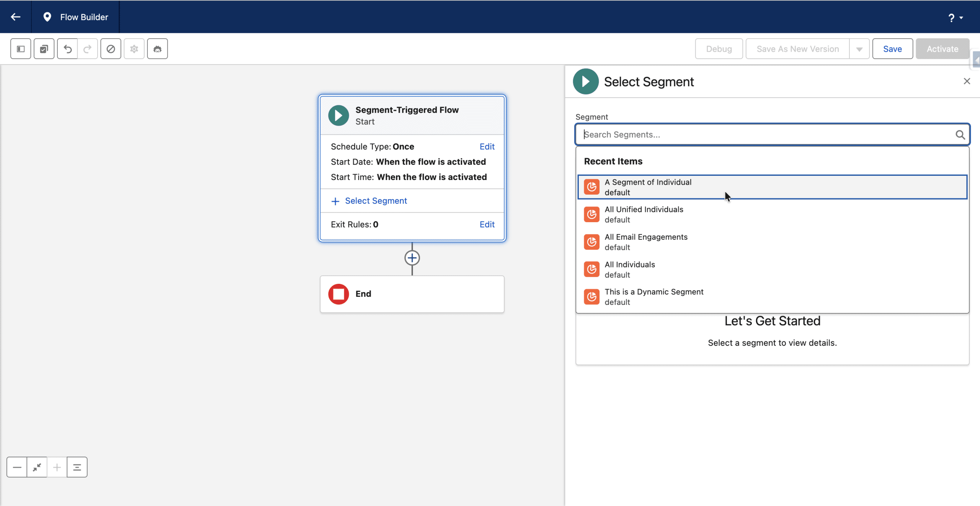The width and height of the screenshot is (980, 506).
Task: Click the Save button
Action: [x=892, y=49]
